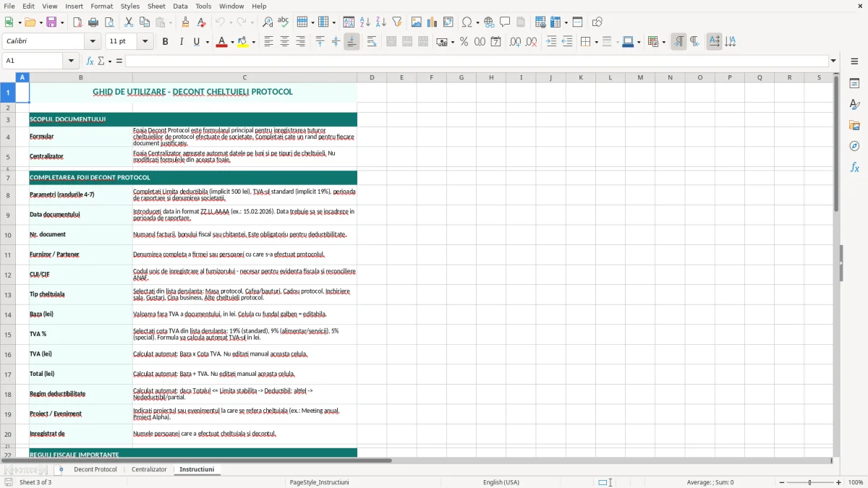Insert Image icon

(x=417, y=22)
